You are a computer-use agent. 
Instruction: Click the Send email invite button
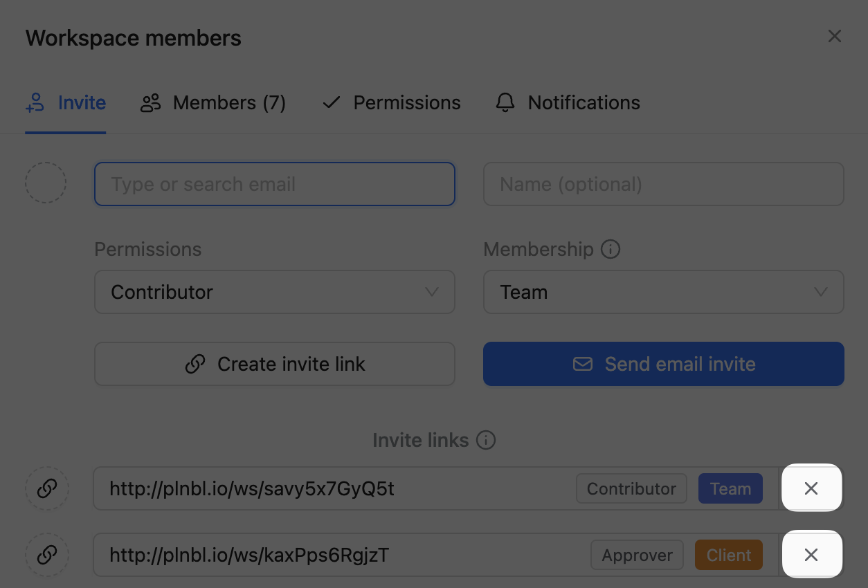pos(663,364)
